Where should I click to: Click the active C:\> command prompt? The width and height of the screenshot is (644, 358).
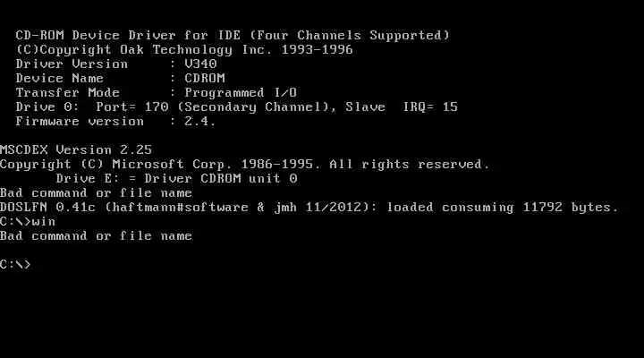point(15,264)
